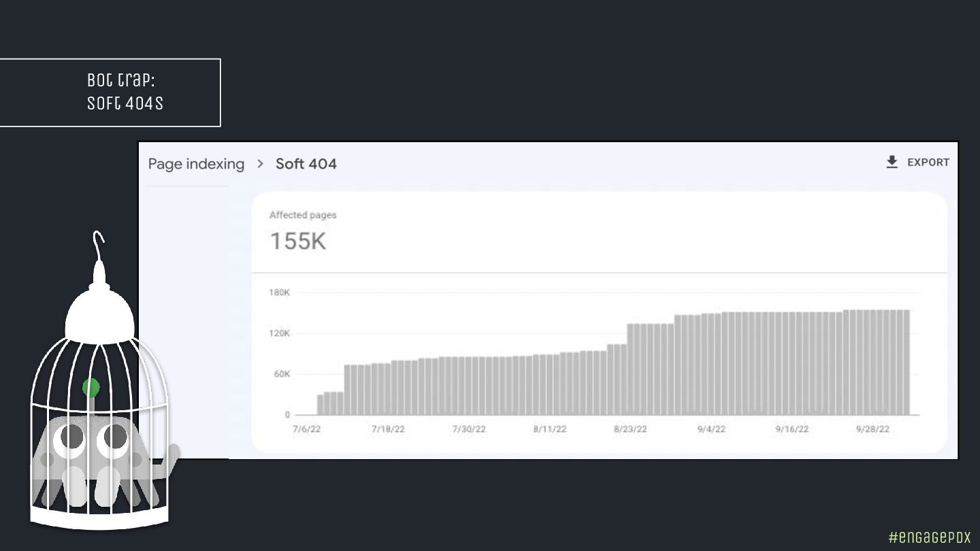Screen dimensions: 980x551
Task: Click the green antenna ball on robot
Action: coord(91,388)
